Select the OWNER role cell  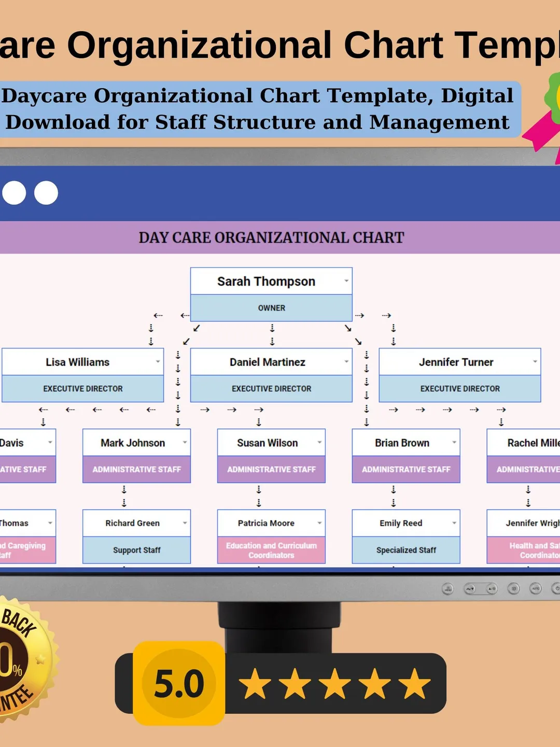[x=271, y=308]
